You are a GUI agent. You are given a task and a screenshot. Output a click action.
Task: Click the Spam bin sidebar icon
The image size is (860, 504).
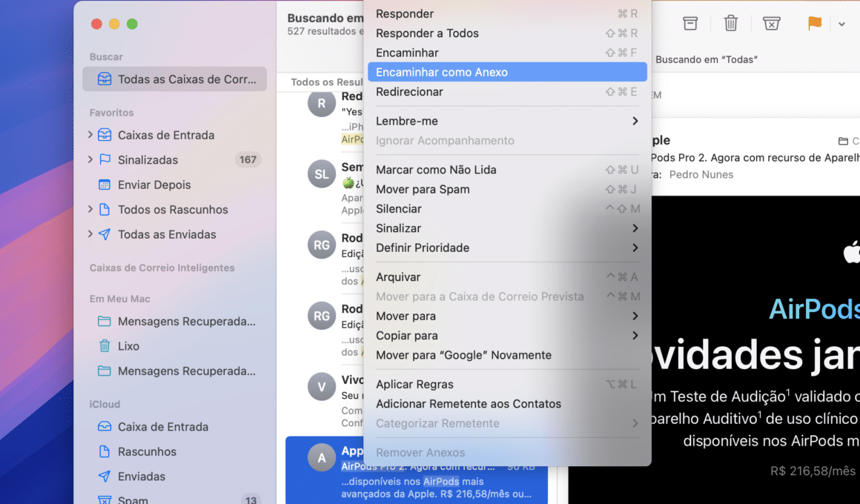tap(105, 500)
